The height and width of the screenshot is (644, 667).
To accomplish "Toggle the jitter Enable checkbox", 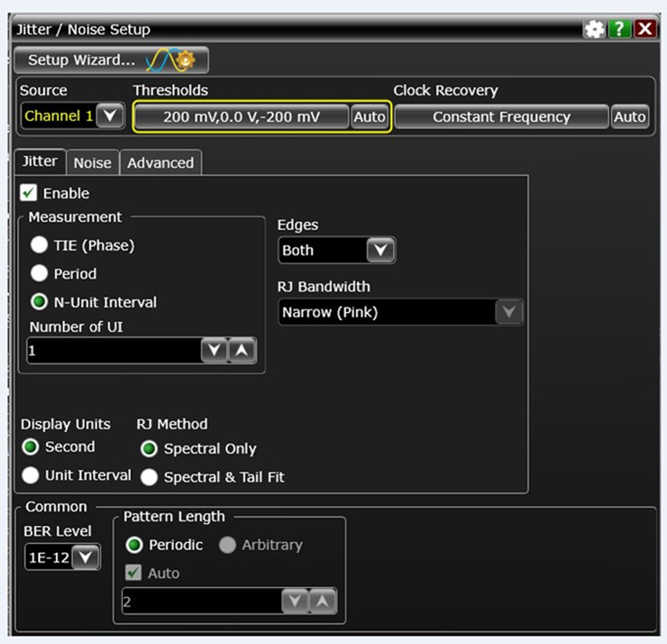I will (30, 193).
